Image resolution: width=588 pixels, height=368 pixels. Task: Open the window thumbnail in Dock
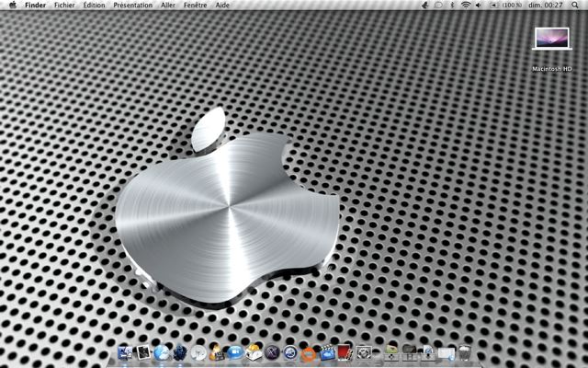pos(447,353)
